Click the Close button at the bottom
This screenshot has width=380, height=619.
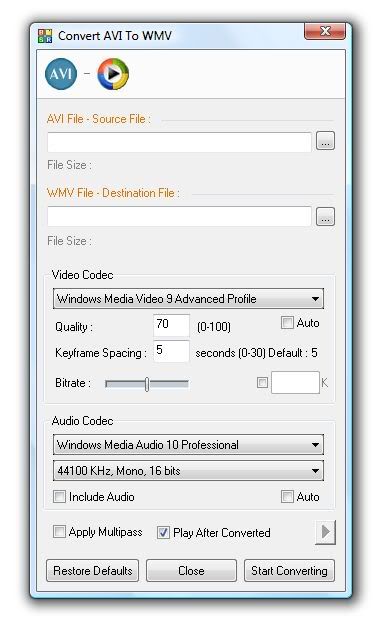pos(191,570)
